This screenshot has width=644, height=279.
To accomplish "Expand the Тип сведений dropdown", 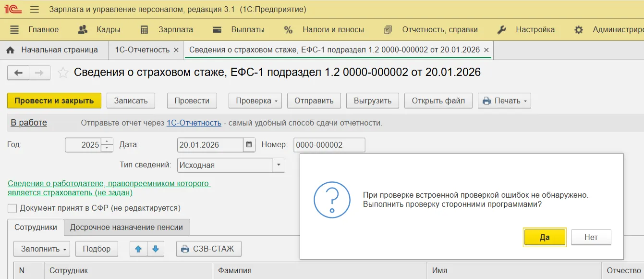I will point(279,165).
